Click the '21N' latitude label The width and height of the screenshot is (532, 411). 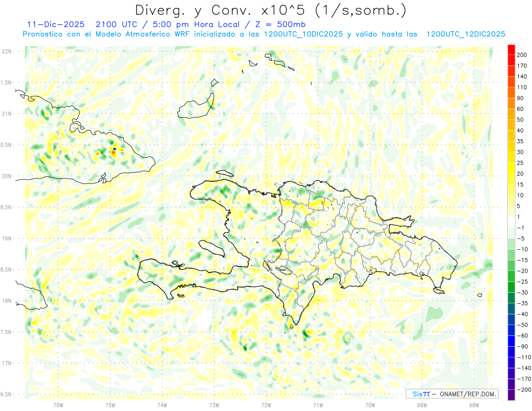click(x=7, y=114)
